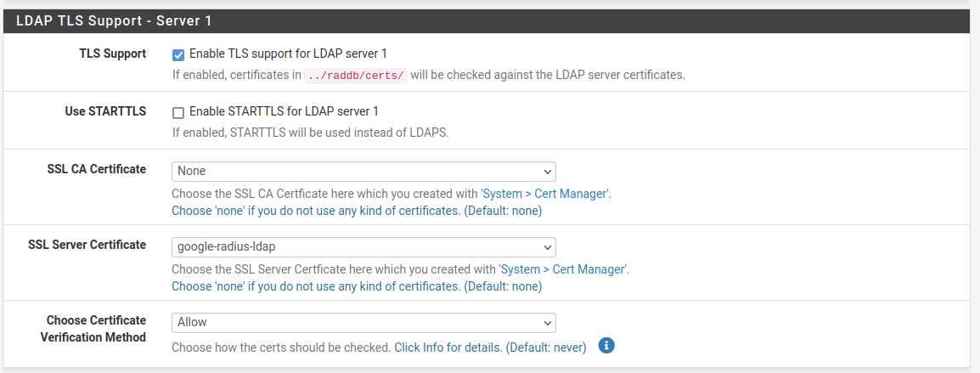980x373 pixels.
Task: Open the SSL Server Certificate dropdown
Action: (x=363, y=246)
